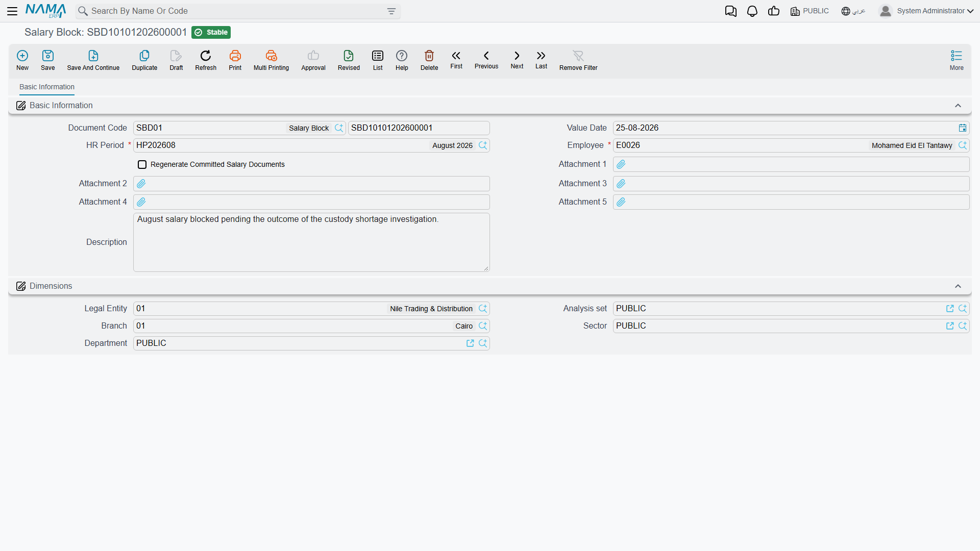
Task: Open Multi Printing from toolbar
Action: (x=271, y=60)
